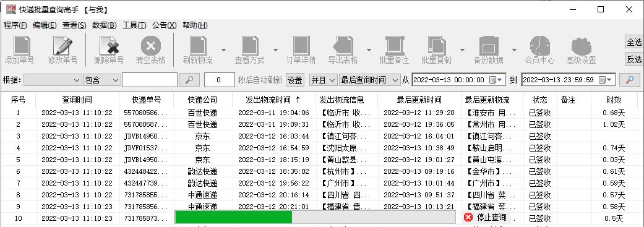Click the 设置 auto-refresh button
Viewport: 644px width, 227px height.
pyautogui.click(x=295, y=80)
